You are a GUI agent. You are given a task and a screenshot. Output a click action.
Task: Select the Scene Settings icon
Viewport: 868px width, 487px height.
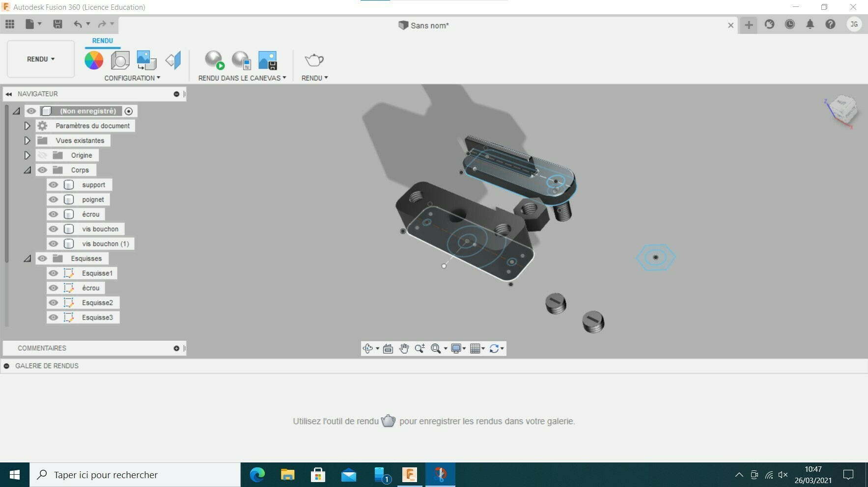[x=119, y=60]
